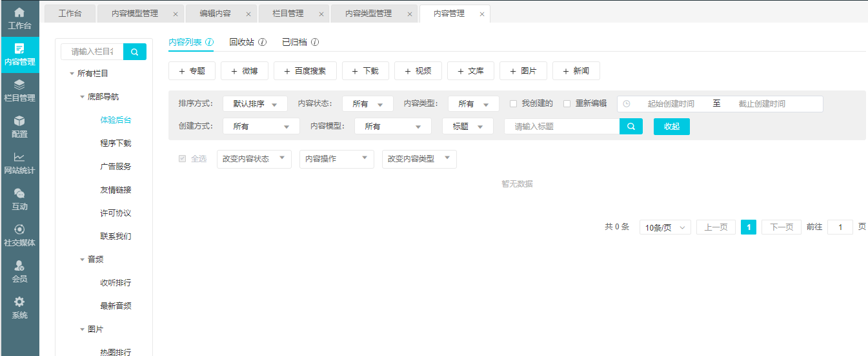Screen dimensions: 868x356
Task: Click the 前往 page number input
Action: point(840,227)
